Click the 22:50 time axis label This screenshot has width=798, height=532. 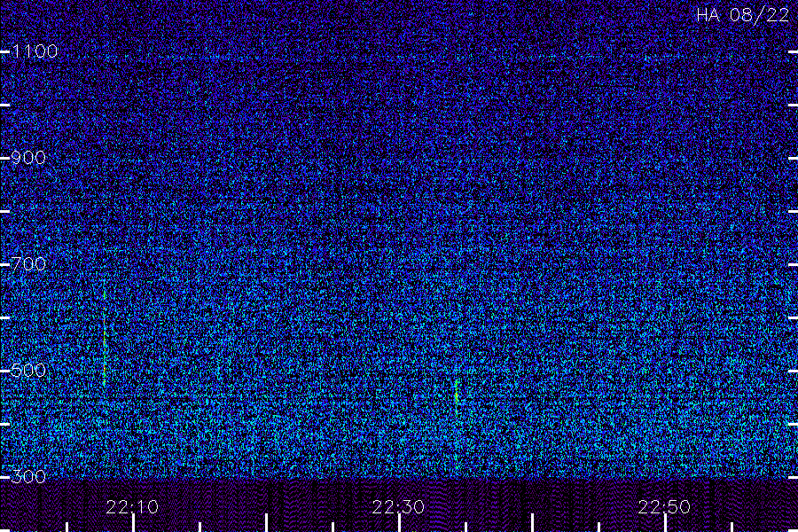pos(665,507)
